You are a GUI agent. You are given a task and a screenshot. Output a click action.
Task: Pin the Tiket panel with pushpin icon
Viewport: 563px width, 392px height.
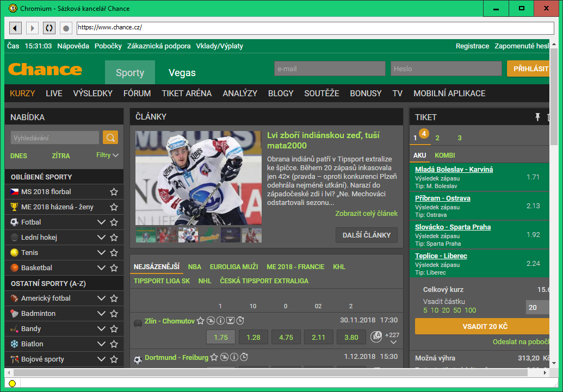pyautogui.click(x=537, y=117)
